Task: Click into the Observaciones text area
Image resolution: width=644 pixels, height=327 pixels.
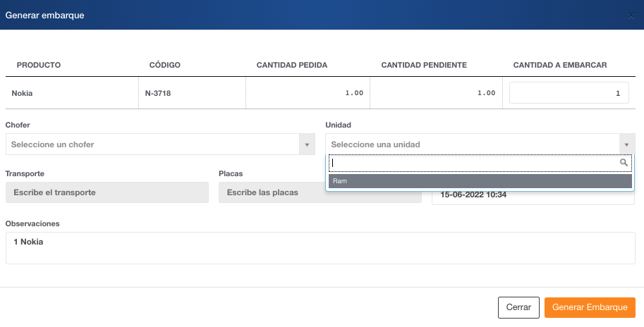Action: pyautogui.click(x=320, y=248)
